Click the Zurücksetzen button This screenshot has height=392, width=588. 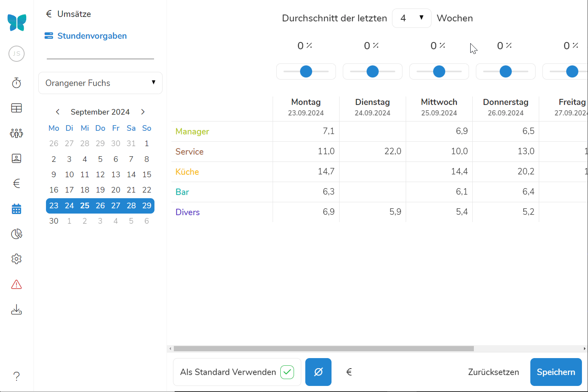click(493, 372)
